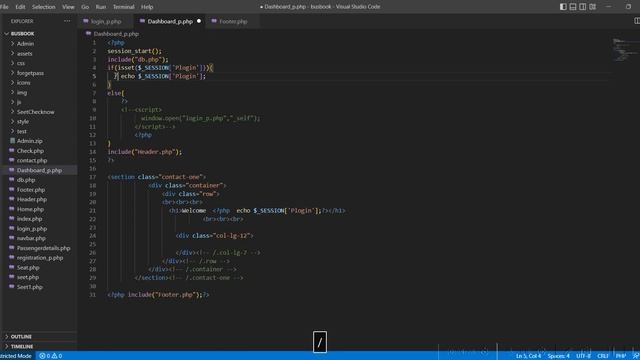Toggle secondary sidebar layout icon

(583, 7)
